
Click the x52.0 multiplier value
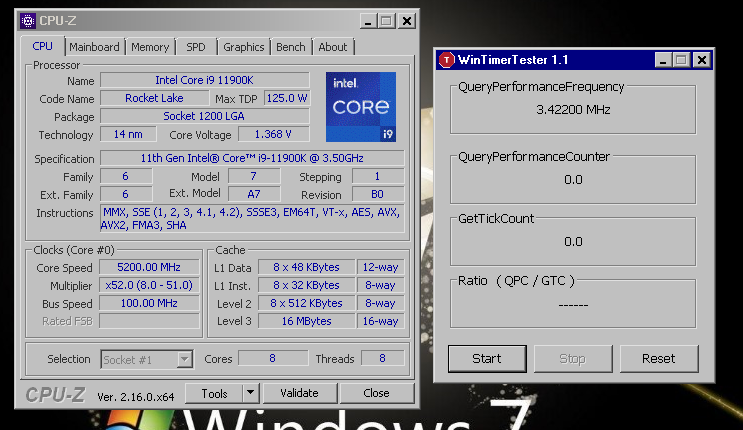tap(149, 285)
